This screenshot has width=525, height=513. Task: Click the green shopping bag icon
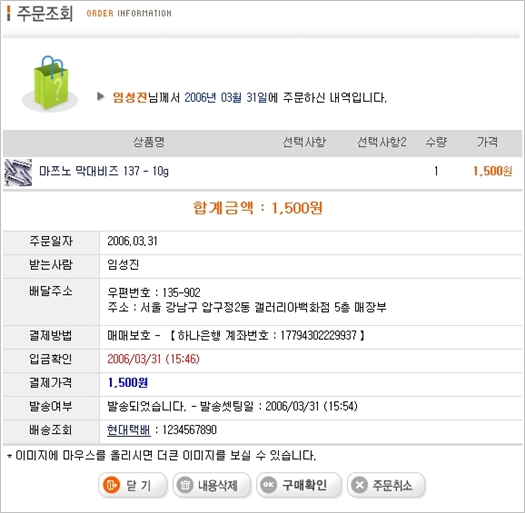[x=50, y=84]
